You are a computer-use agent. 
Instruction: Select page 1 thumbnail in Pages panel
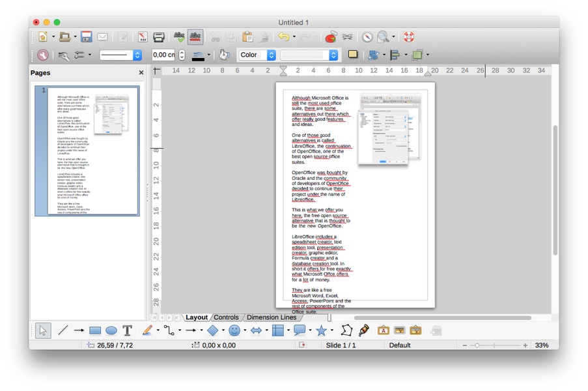(x=87, y=151)
